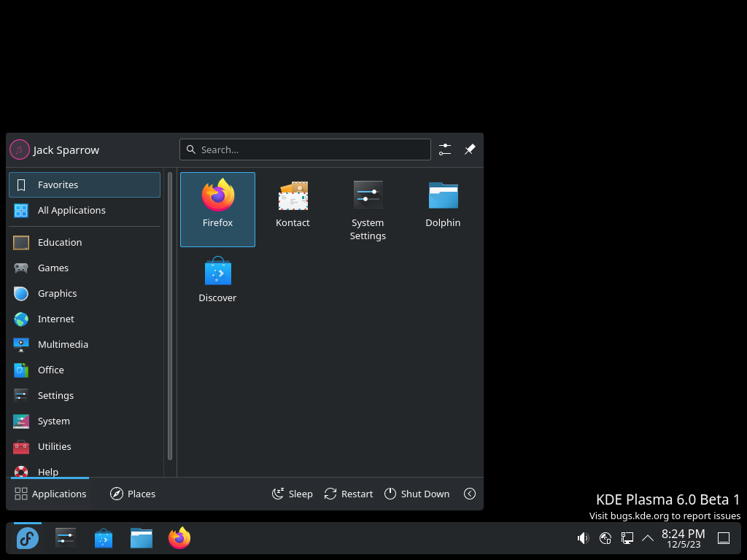Open the Settings category
747x560 pixels.
click(x=85, y=395)
